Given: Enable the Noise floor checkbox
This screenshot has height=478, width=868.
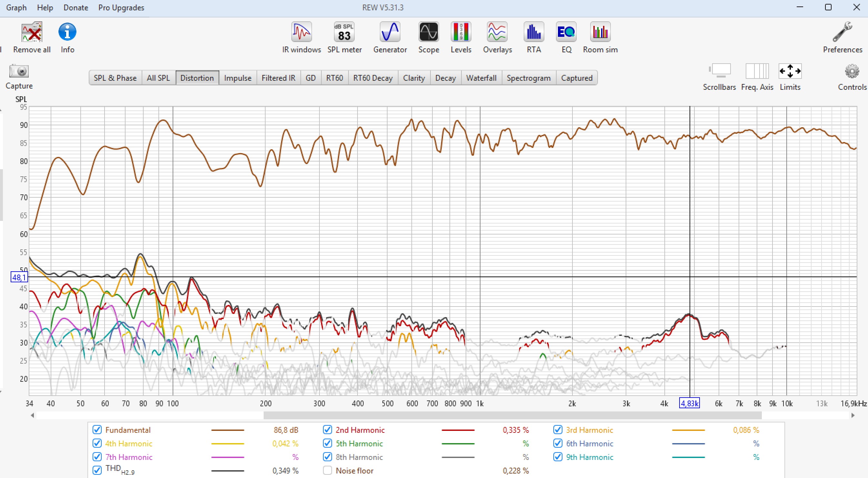Looking at the screenshot, I should click(x=327, y=470).
